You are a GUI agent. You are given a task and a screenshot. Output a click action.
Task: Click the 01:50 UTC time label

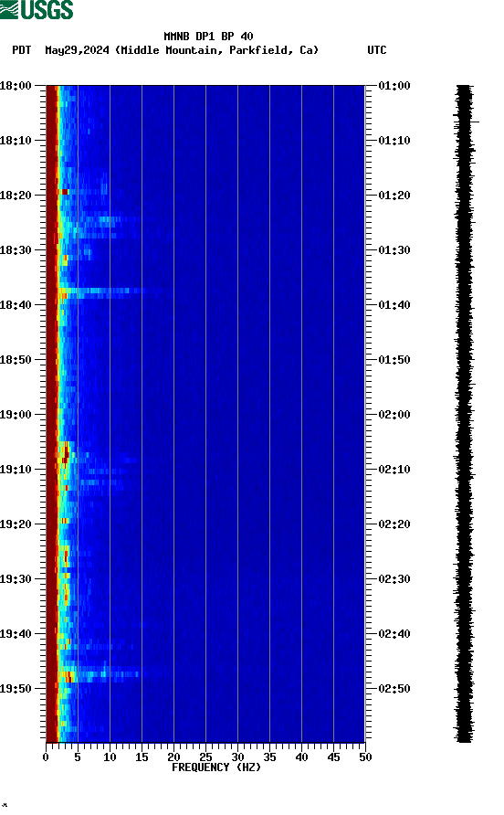394,360
